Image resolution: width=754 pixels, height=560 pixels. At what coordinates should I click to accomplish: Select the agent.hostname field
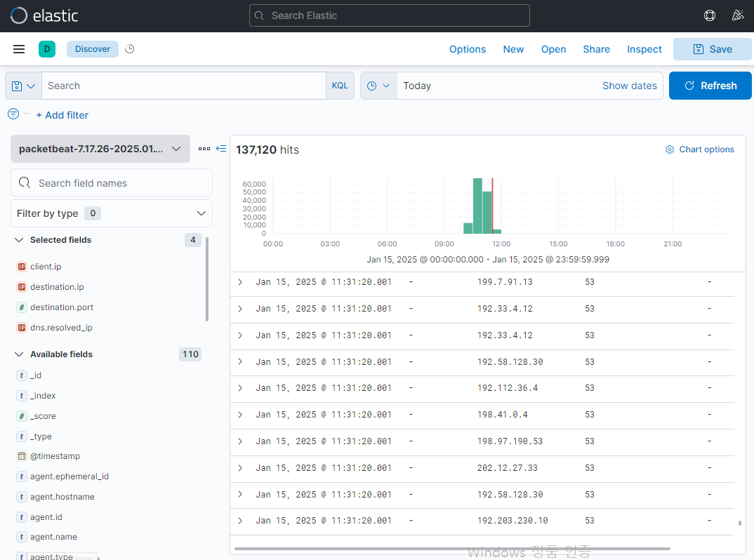point(62,497)
